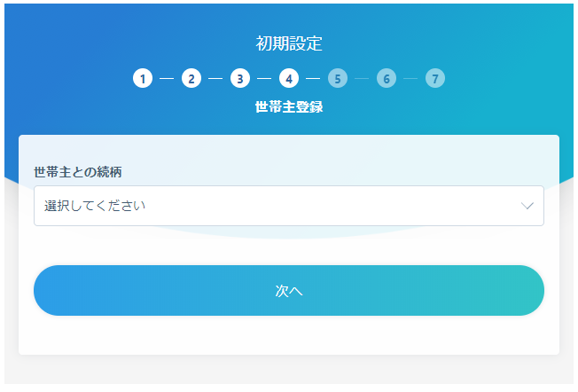Screen dimensions: 578x392
Task: Open the 選択してください dropdown
Action: coord(275,206)
